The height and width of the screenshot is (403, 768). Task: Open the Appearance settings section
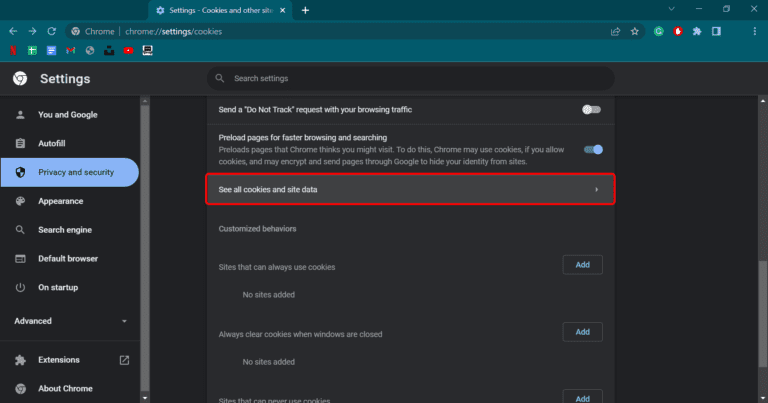point(60,201)
